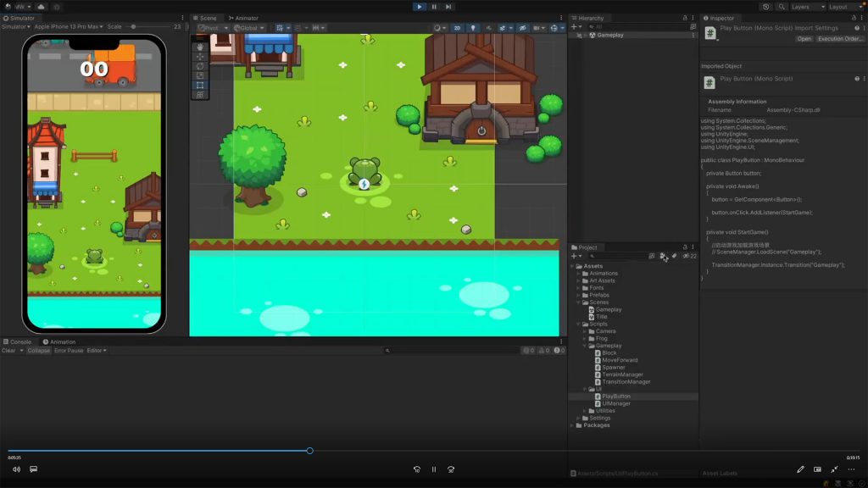Click the scene lighting bulb icon
Viewport: 868px width, 488px height.
(x=474, y=28)
